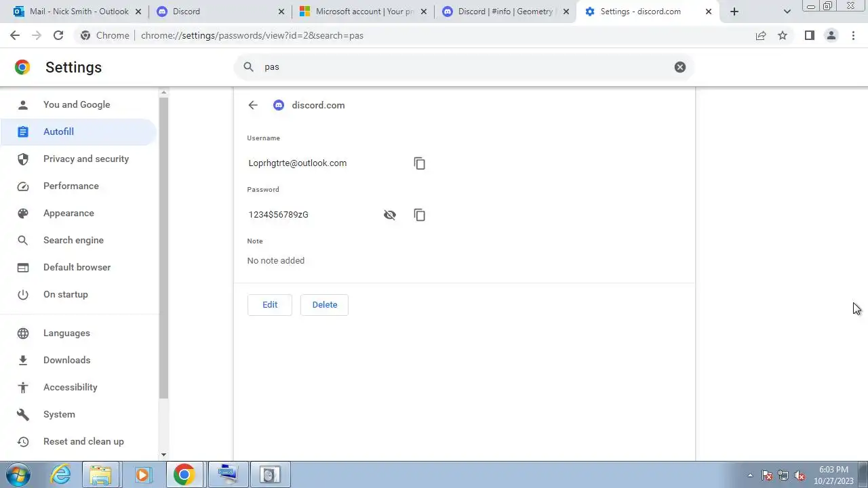Open Default browser settings
The image size is (868, 488).
tap(79, 267)
